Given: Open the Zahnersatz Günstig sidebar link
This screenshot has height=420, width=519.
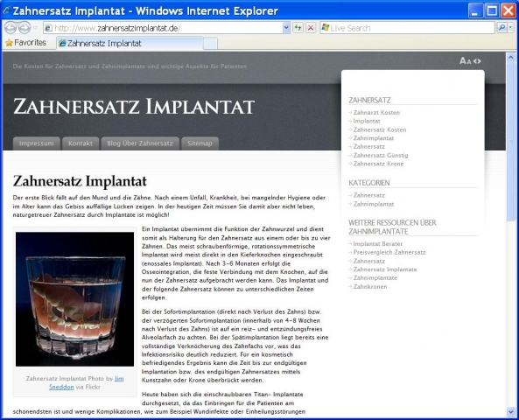Looking at the screenshot, I should pyautogui.click(x=381, y=155).
